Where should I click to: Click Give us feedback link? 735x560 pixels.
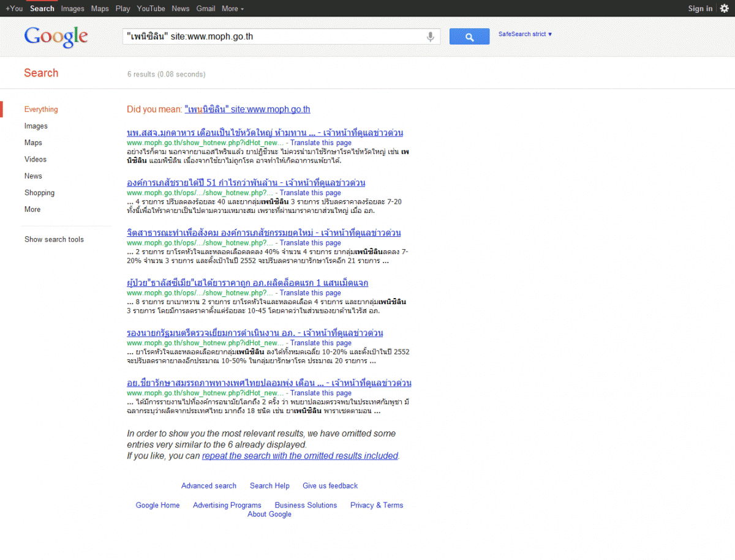[330, 486]
